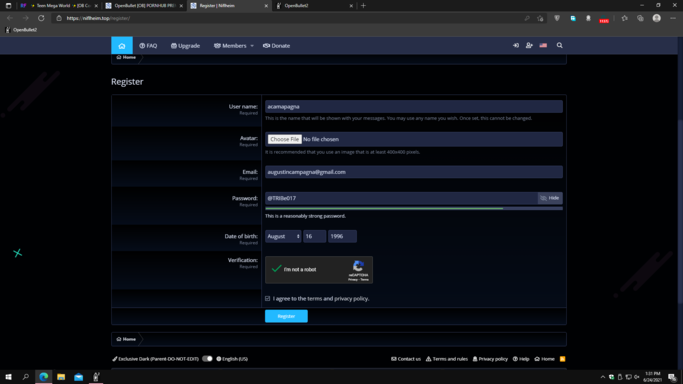Switch to the OpenBullet2 browser tab
The width and height of the screenshot is (683, 384).
coord(314,6)
